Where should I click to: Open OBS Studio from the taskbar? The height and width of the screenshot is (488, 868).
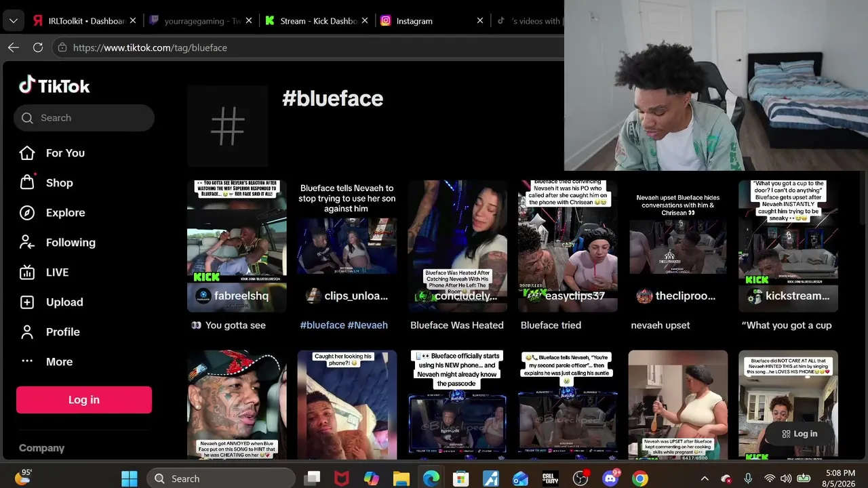click(x=580, y=479)
